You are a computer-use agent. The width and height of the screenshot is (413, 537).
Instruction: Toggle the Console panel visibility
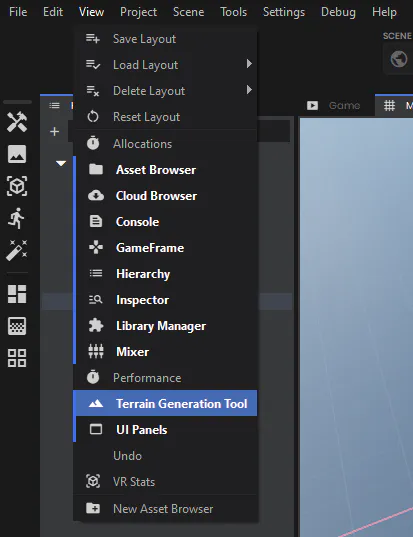click(x=165, y=222)
